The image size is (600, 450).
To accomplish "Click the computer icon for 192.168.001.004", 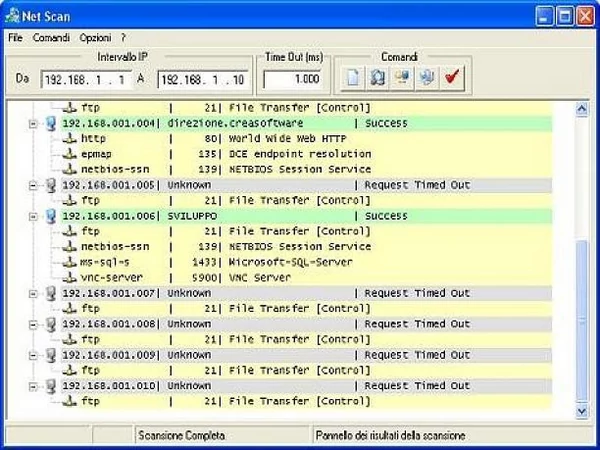I will 51,123.
